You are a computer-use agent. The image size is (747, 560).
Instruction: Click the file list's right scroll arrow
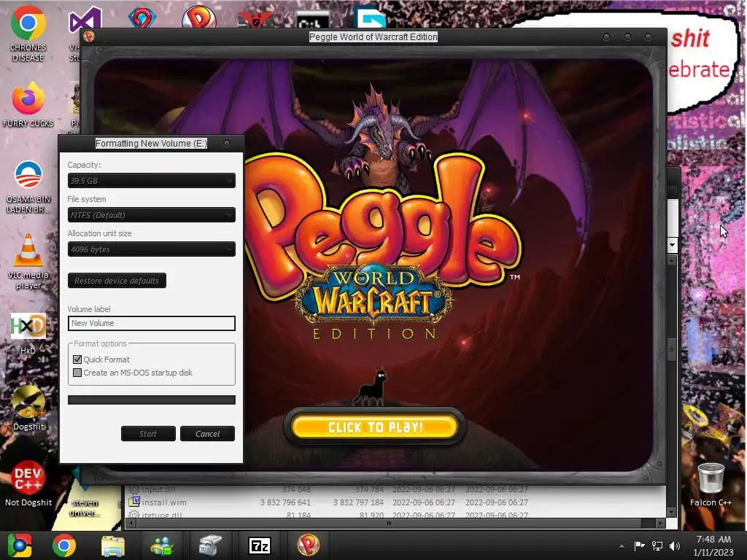point(659,523)
